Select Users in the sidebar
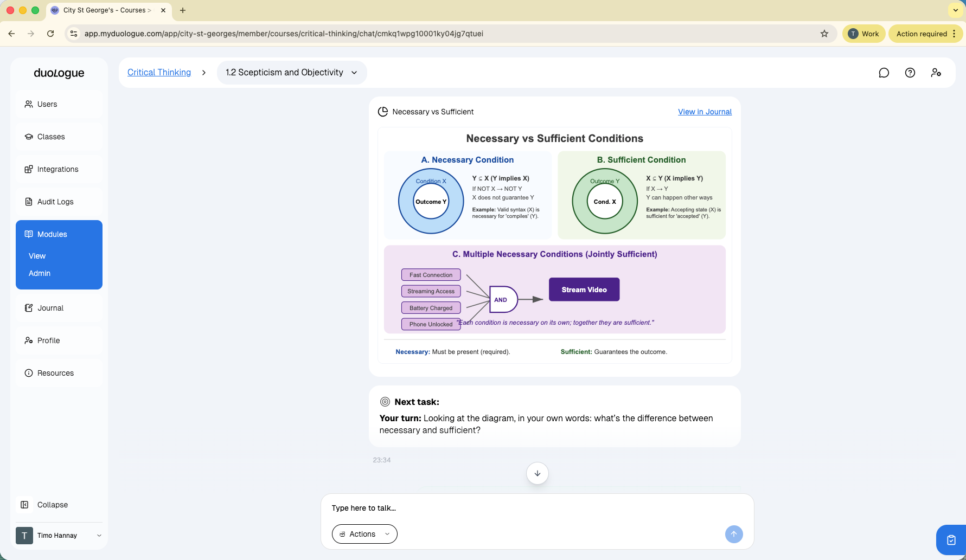The image size is (966, 560). [x=59, y=104]
